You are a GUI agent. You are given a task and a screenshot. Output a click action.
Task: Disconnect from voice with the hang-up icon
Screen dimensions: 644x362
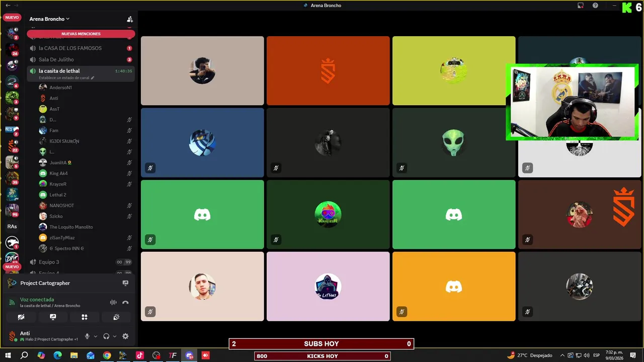coord(125,303)
